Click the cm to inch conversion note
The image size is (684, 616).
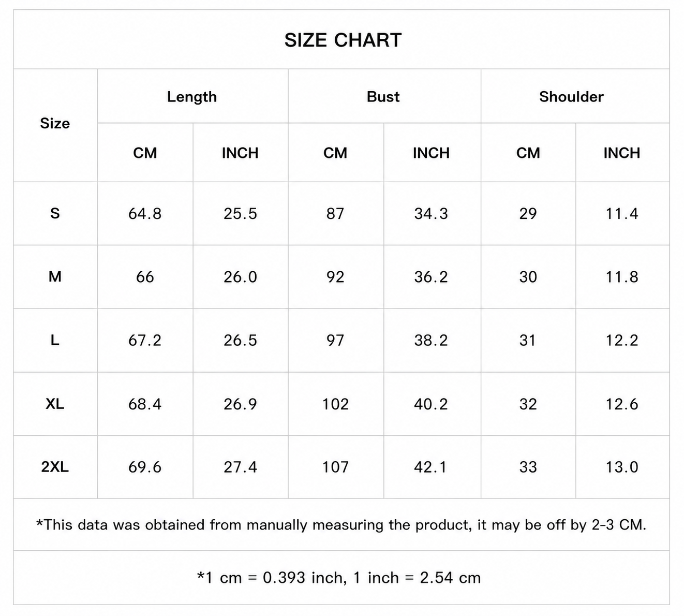[x=339, y=578]
